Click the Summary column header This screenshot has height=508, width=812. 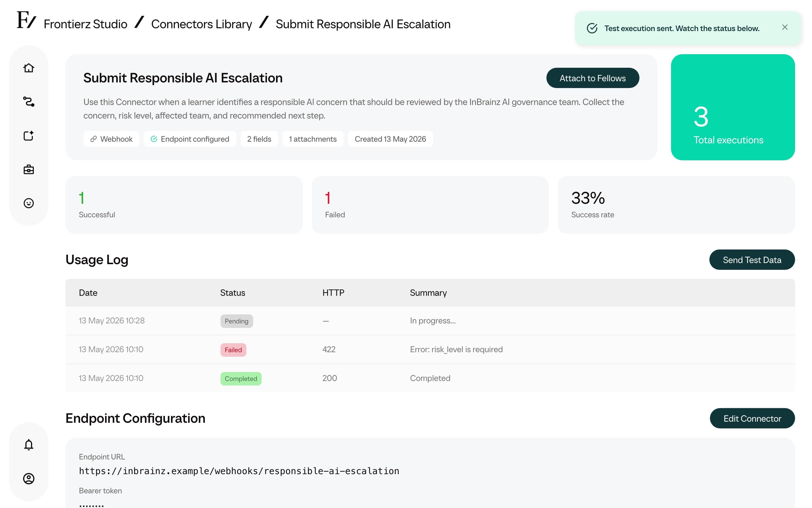[428, 293]
